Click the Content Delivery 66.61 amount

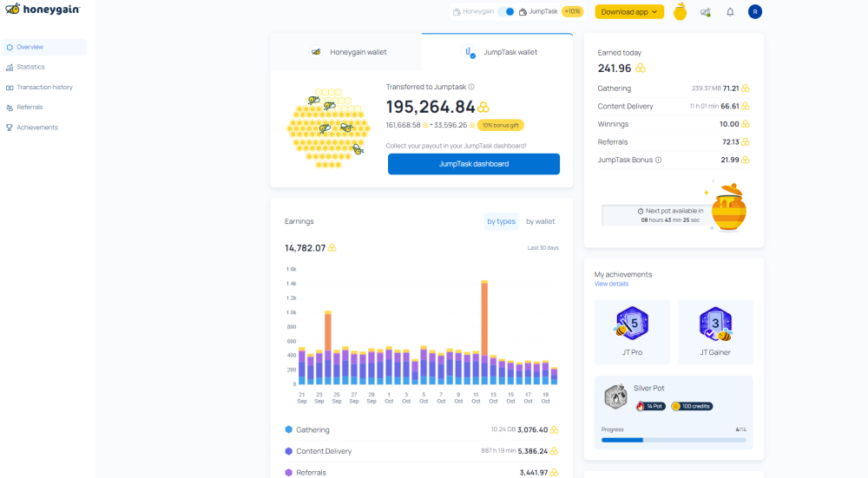(x=730, y=106)
